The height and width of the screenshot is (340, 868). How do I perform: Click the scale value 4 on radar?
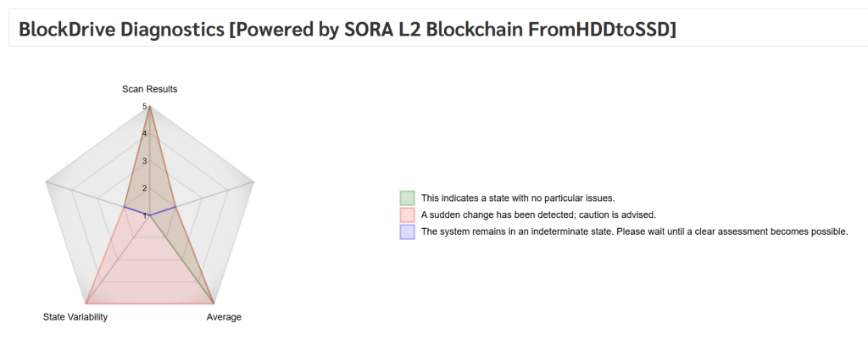144,133
